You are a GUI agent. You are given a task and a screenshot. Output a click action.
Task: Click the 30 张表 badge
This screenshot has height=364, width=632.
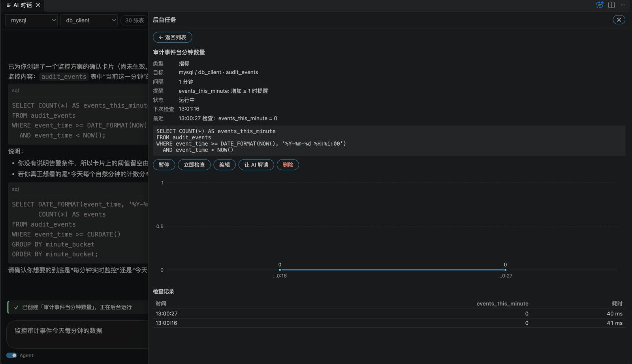[134, 20]
